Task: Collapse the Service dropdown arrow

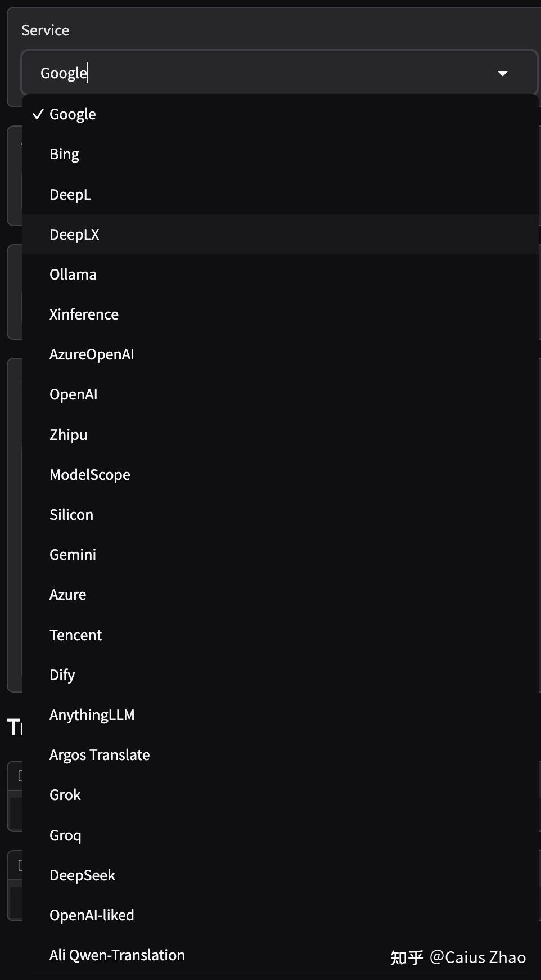Action: click(503, 74)
